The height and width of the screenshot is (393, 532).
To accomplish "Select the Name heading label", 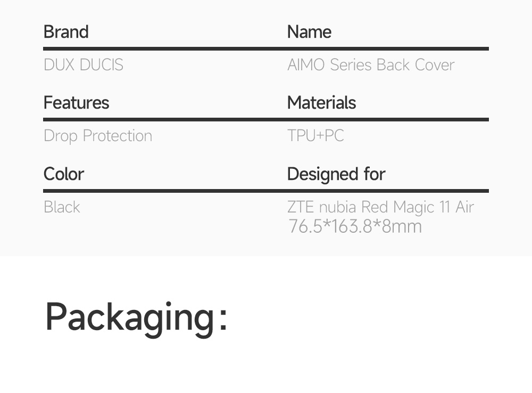I will (309, 32).
